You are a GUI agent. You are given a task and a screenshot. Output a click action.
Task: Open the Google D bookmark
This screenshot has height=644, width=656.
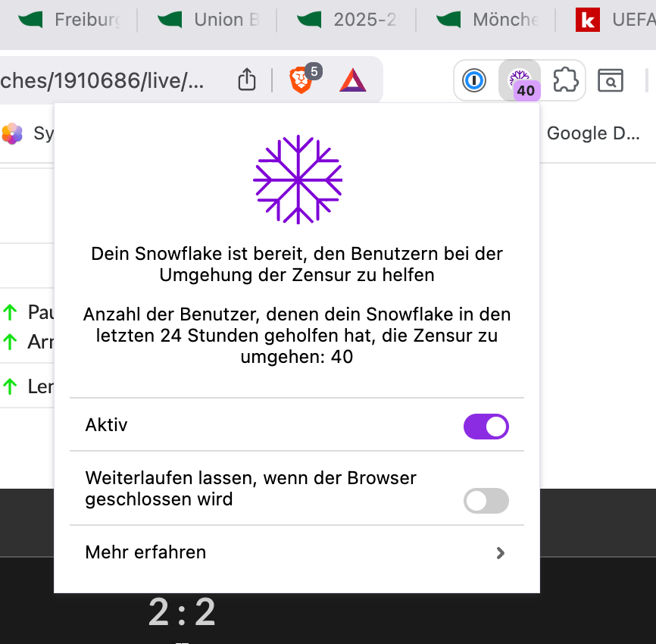tap(593, 133)
